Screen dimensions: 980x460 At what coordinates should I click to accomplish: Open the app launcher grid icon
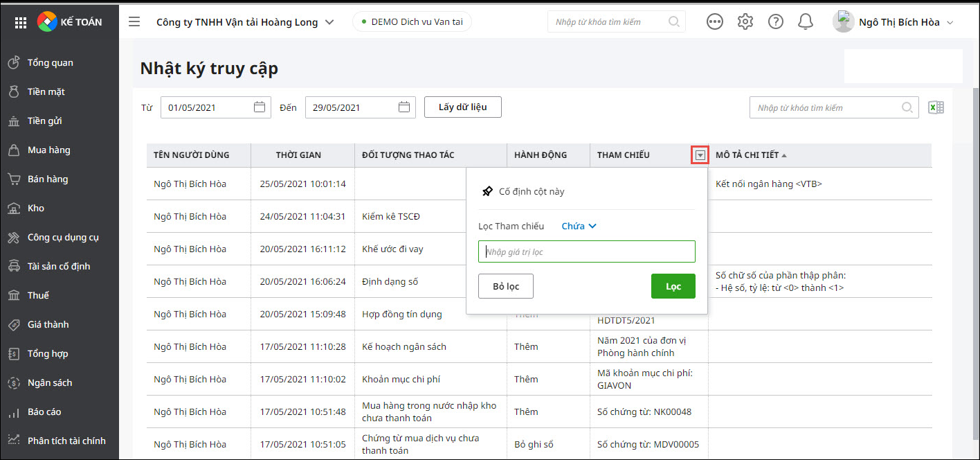pos(21,22)
